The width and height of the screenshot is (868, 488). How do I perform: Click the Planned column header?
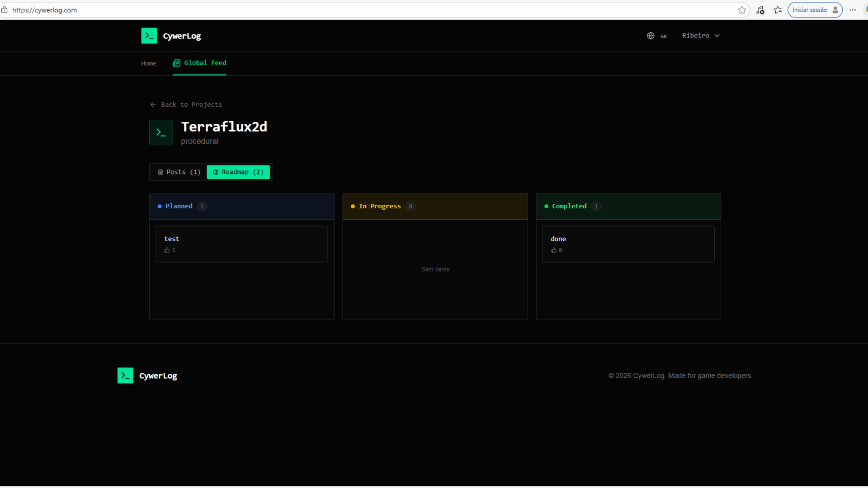coord(179,206)
